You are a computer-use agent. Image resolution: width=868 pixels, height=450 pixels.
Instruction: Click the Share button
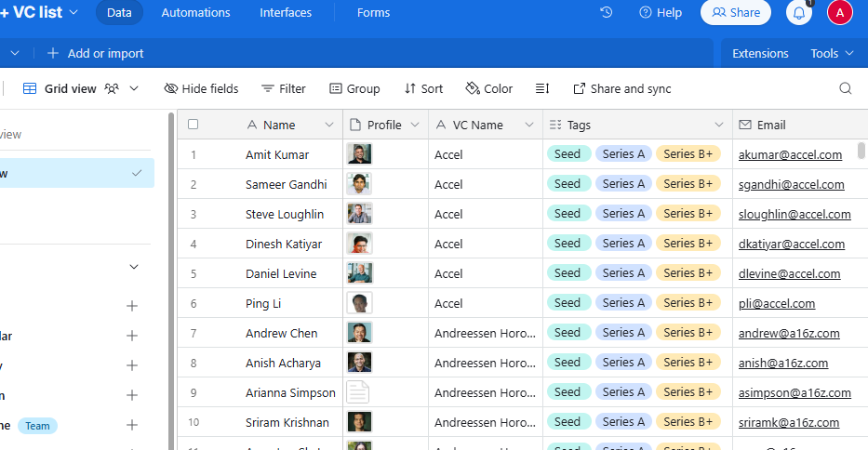(736, 13)
